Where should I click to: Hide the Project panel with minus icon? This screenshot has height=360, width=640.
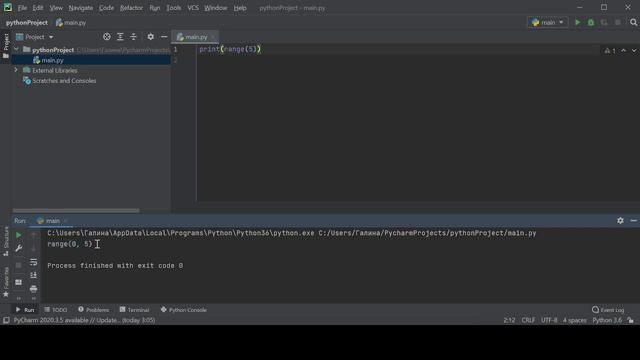(x=164, y=37)
